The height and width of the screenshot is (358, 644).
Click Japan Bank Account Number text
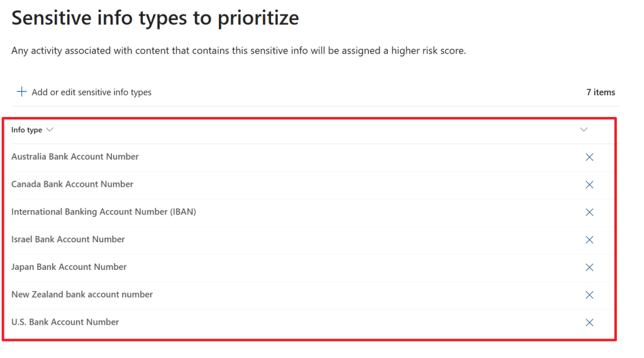coord(69,267)
